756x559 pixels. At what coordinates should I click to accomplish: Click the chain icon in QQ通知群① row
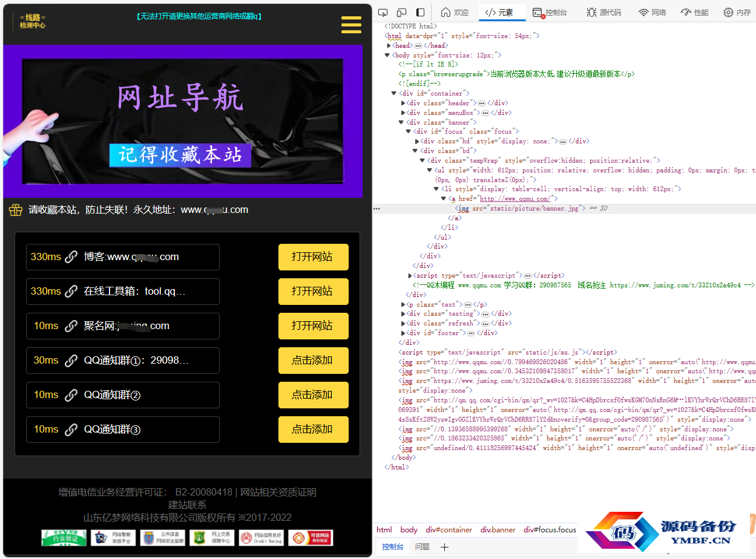[x=71, y=361]
